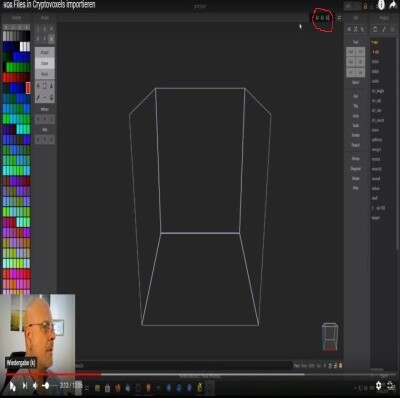
Task: Toggle Mirror Z axis
Action: point(51,119)
